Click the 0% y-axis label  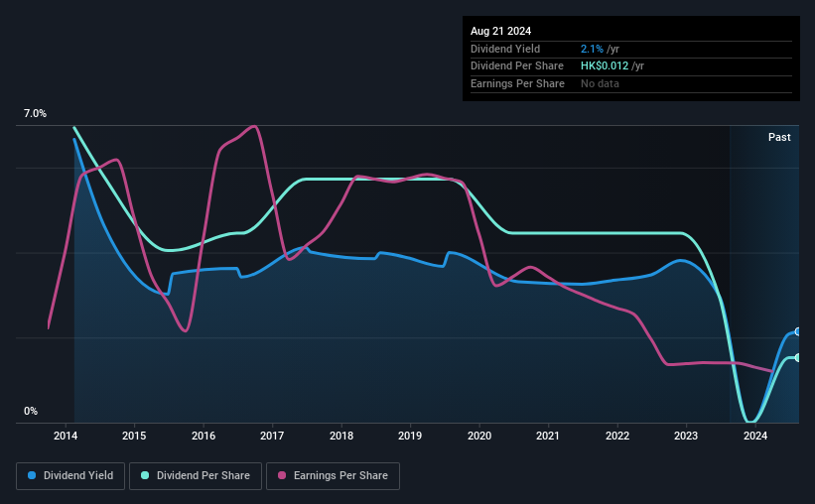pos(31,411)
